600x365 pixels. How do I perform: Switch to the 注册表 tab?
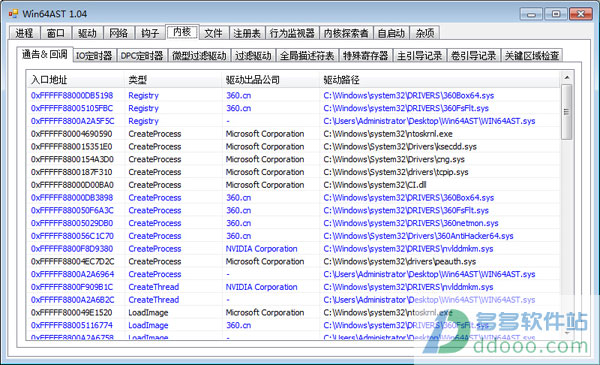point(247,33)
